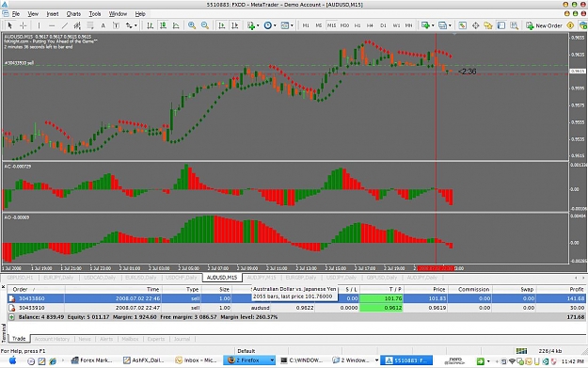Select the Cursor arrow tool
Screen dimensions: 588x368
[9, 25]
